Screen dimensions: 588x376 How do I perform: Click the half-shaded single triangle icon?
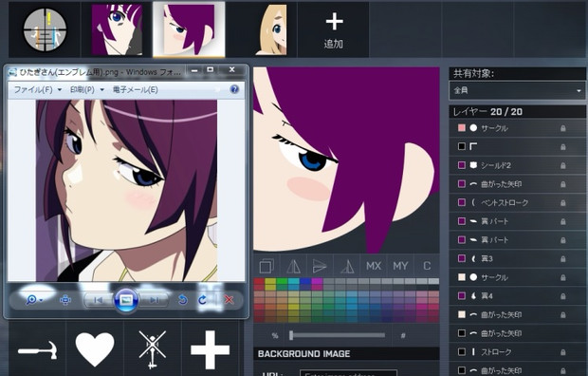pyautogui.click(x=347, y=266)
